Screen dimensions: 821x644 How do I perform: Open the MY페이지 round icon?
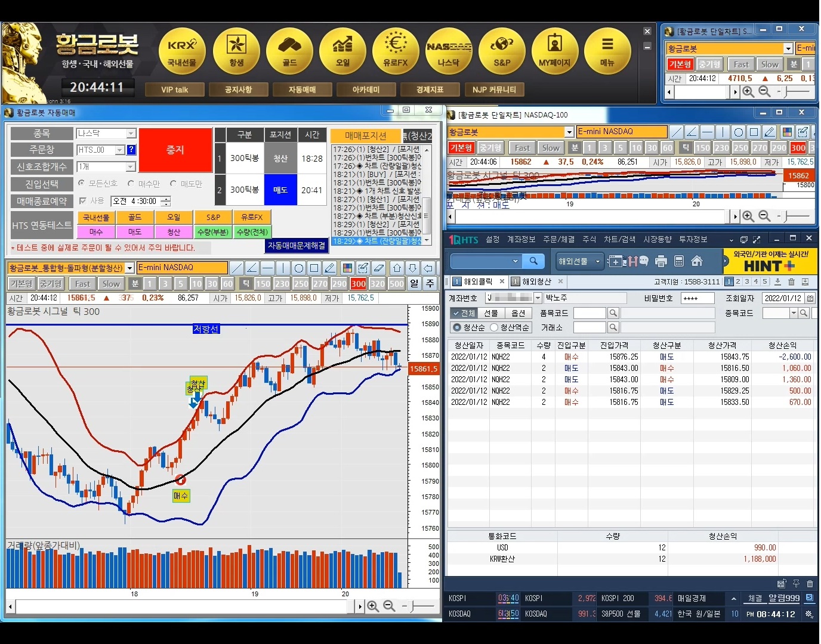[x=555, y=50]
